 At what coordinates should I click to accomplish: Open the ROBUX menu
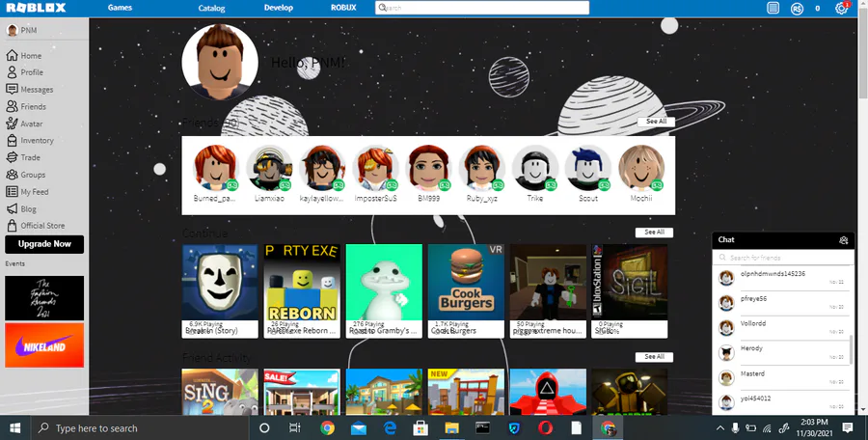click(x=343, y=8)
